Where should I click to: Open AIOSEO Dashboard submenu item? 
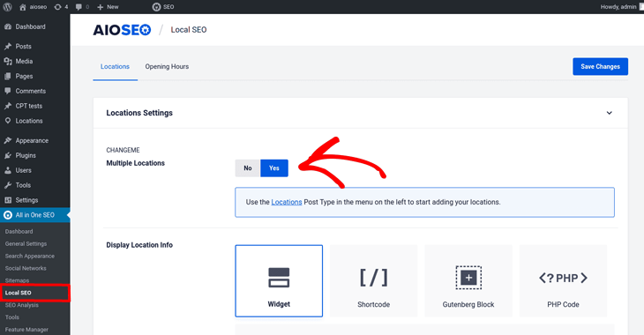19,232
